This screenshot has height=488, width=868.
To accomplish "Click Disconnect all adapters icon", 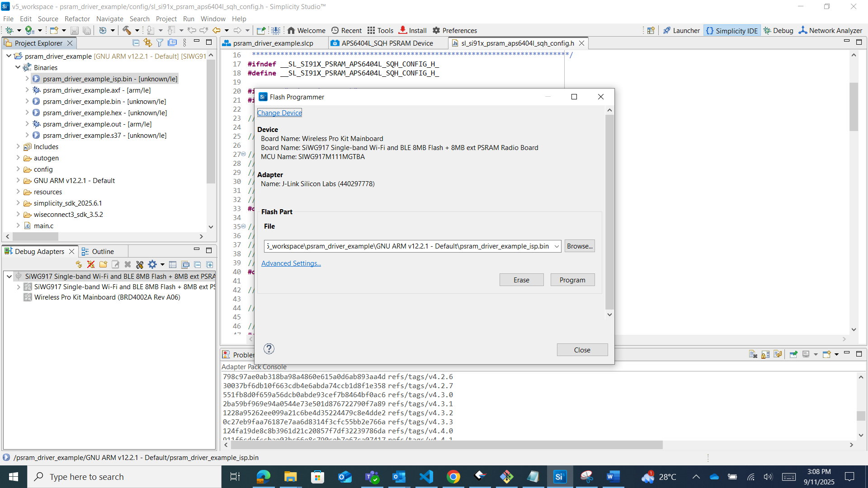I will [x=91, y=264].
